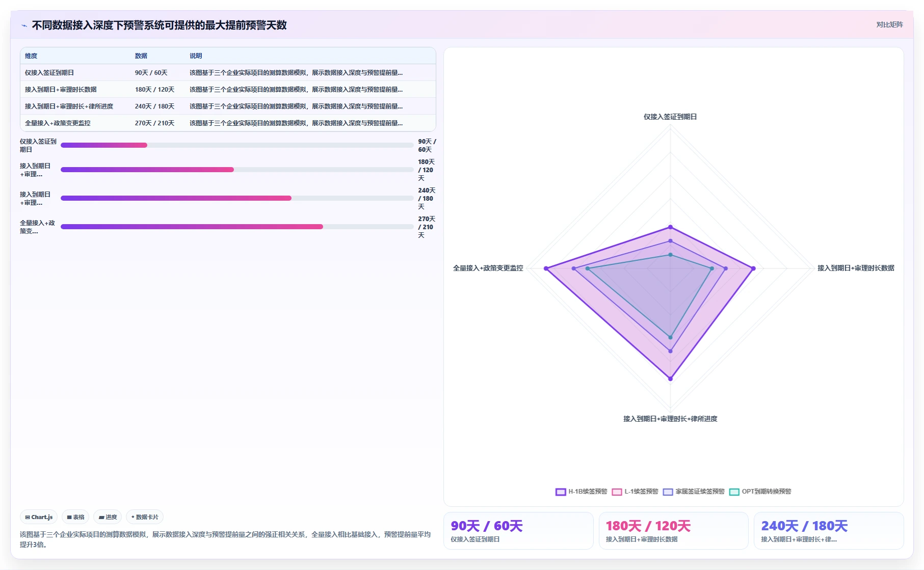The image size is (924, 570).
Task: Toggle the H-1B续签预警 legend item
Action: (x=582, y=492)
